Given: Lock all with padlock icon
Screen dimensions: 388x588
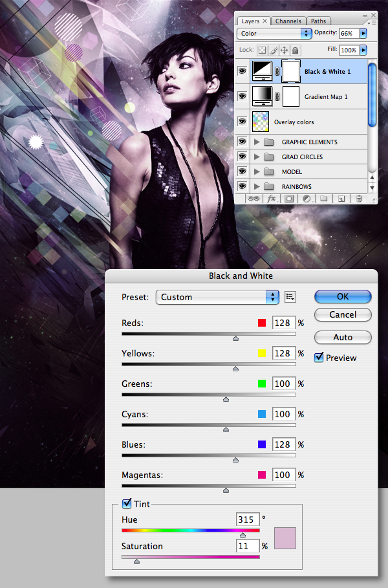Looking at the screenshot, I should pyautogui.click(x=296, y=50).
